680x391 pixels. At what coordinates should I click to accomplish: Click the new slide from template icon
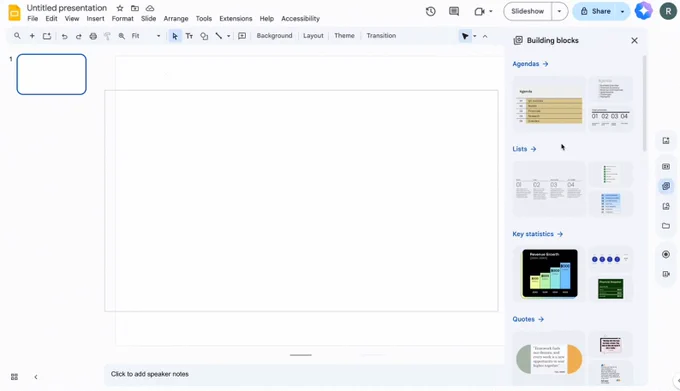point(47,36)
